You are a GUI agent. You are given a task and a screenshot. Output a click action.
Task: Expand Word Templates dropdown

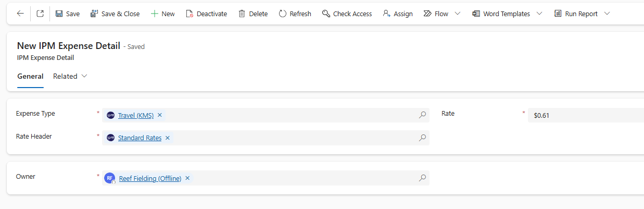point(539,14)
